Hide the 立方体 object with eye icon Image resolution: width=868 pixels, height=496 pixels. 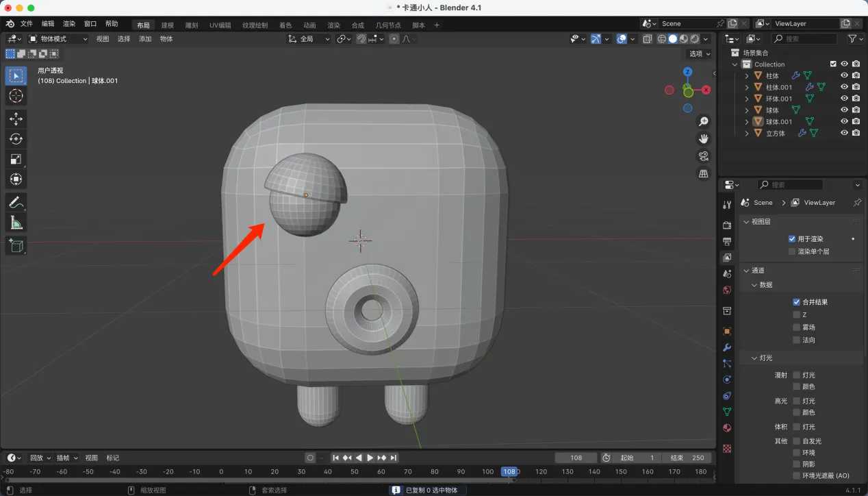[x=844, y=133]
